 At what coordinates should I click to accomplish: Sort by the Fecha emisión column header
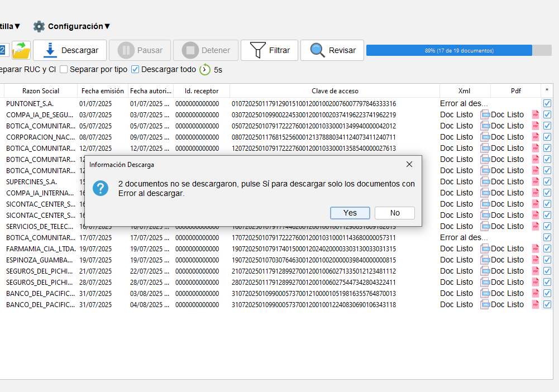(x=103, y=90)
